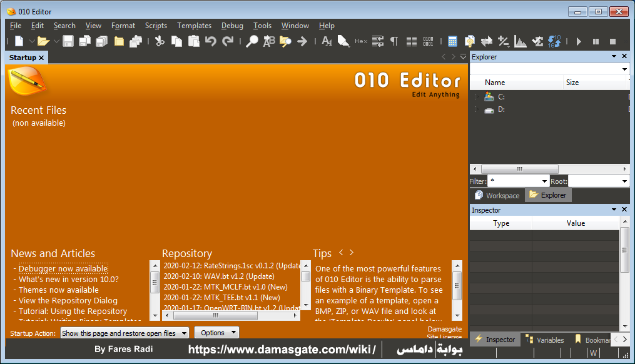Click the Undo arrow icon

pos(211,41)
